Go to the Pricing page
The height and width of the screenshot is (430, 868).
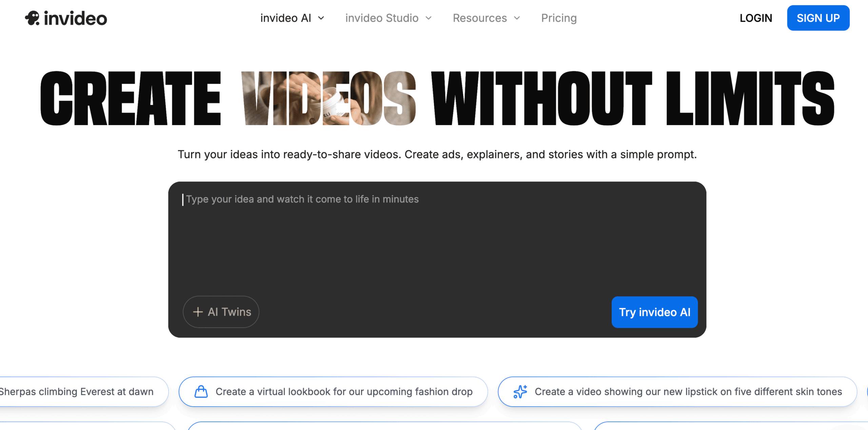click(x=559, y=18)
